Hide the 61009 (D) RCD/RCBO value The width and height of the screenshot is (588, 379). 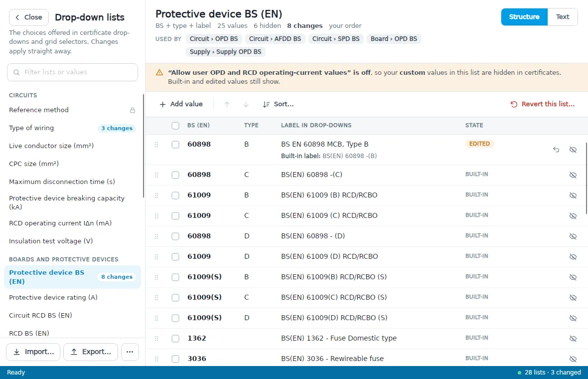573,257
